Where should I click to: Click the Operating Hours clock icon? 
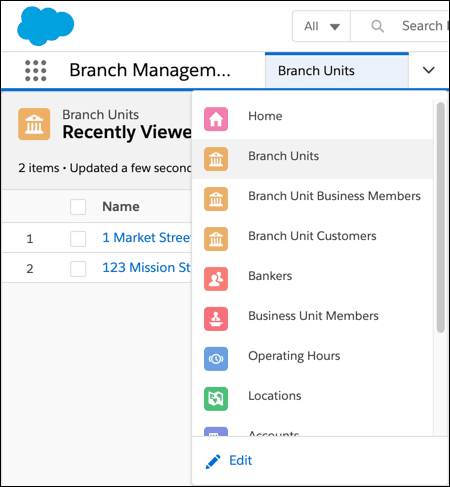click(x=216, y=359)
